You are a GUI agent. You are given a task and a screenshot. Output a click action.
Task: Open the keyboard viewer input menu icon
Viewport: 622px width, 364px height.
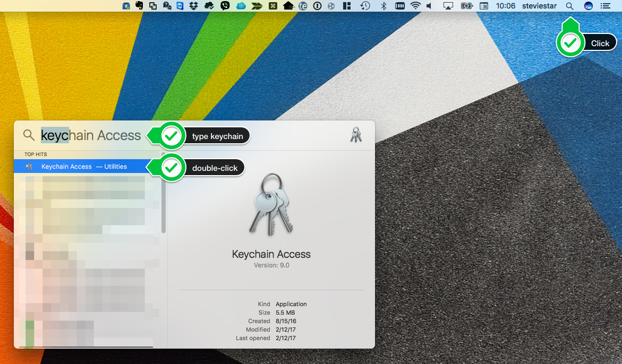[484, 6]
